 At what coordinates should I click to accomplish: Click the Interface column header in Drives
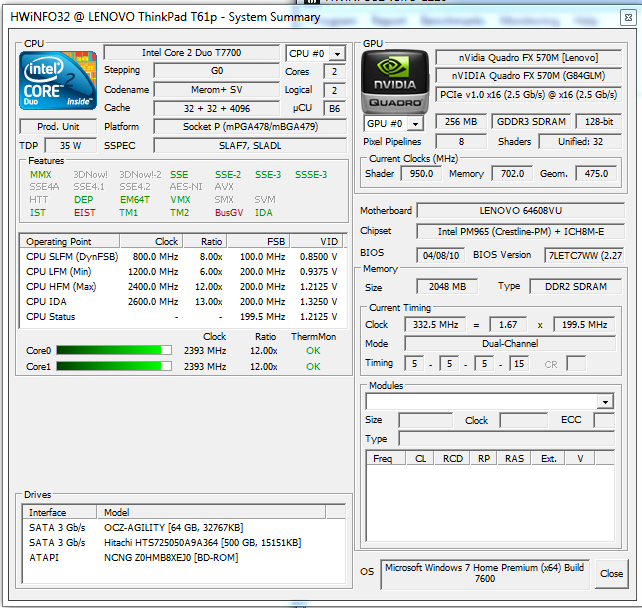point(59,512)
